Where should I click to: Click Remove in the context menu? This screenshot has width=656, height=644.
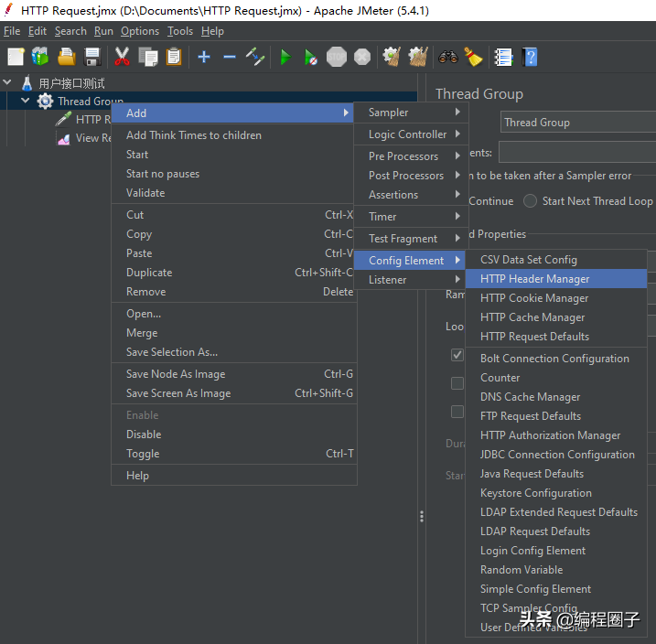233,292
